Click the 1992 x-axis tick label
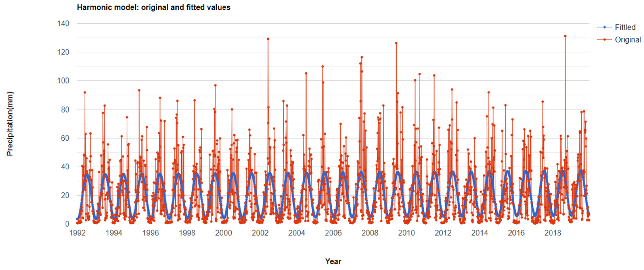 pos(77,233)
